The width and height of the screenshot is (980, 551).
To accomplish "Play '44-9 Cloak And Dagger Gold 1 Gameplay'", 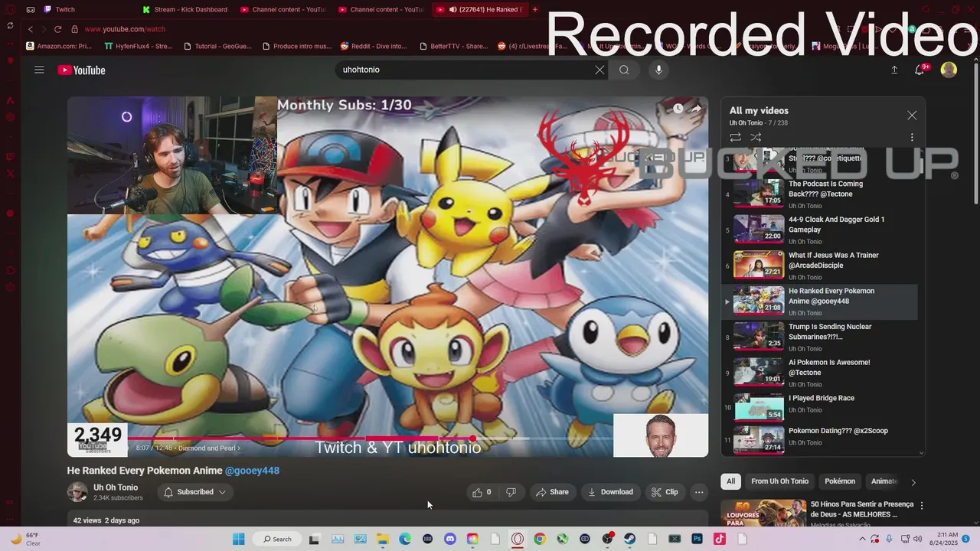I will pyautogui.click(x=819, y=230).
